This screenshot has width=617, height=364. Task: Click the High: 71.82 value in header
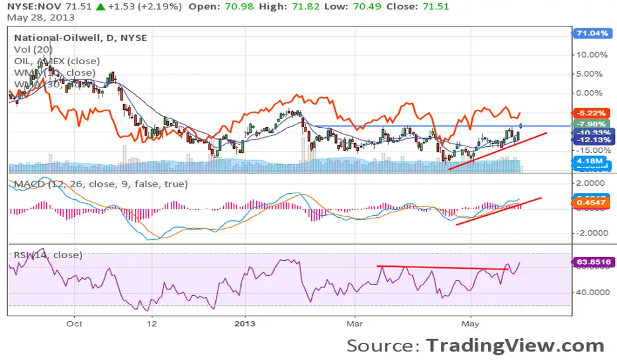(289, 7)
